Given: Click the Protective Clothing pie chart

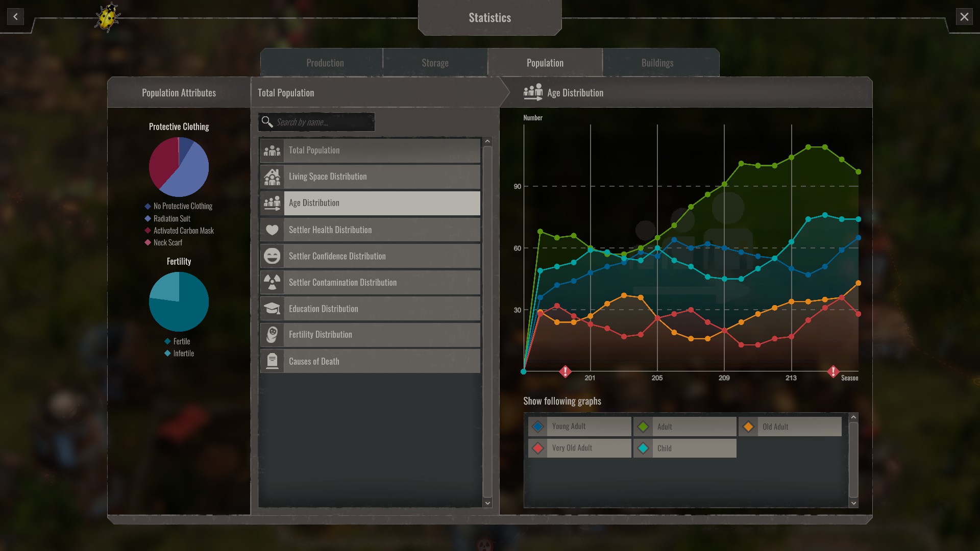Looking at the screenshot, I should pyautogui.click(x=179, y=167).
